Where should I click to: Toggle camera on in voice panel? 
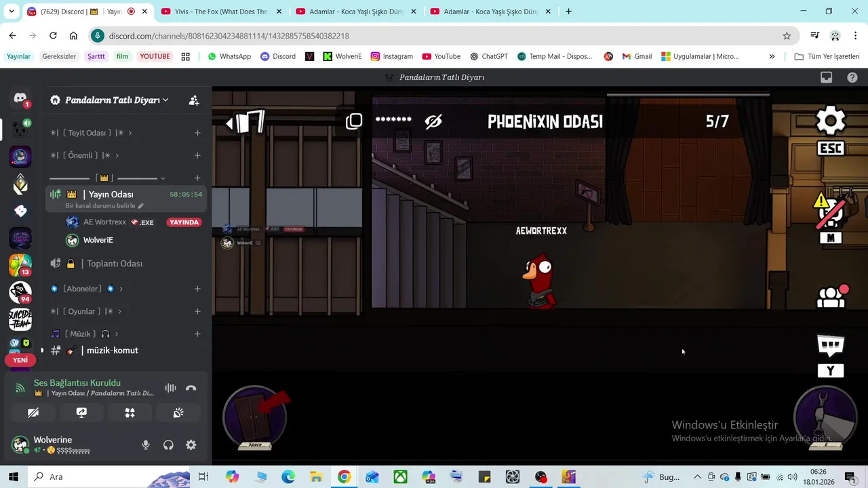click(x=33, y=413)
